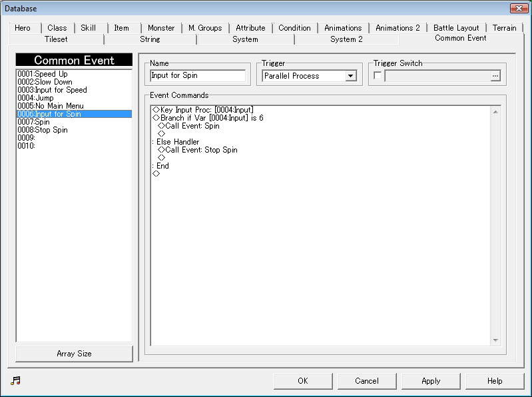Click the Name input field
532x397 pixels.
(198, 76)
